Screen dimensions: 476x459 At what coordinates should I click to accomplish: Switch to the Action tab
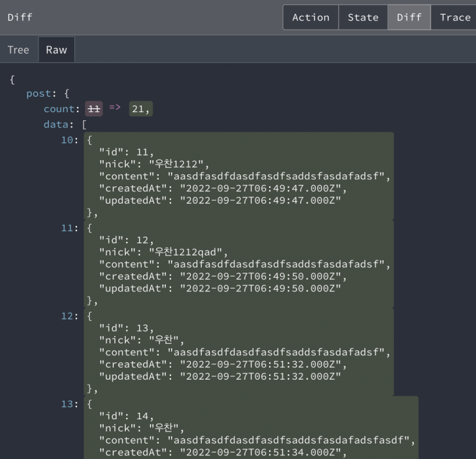point(311,17)
